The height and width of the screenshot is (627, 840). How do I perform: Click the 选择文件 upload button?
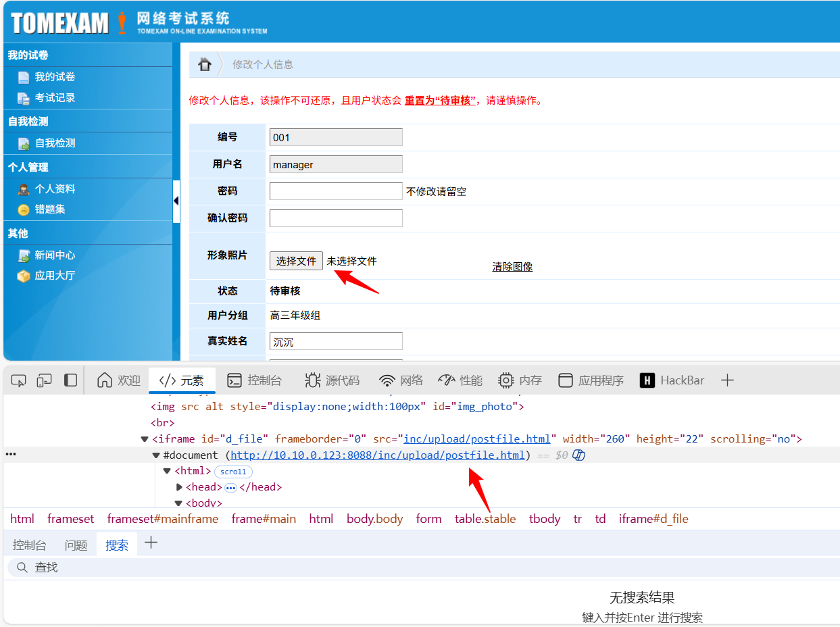tap(296, 261)
